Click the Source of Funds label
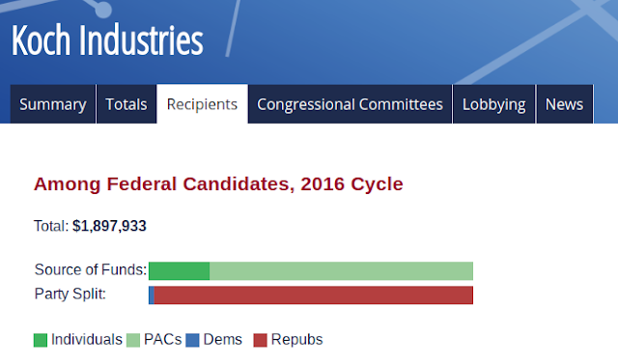The width and height of the screenshot is (618, 364). point(91,269)
